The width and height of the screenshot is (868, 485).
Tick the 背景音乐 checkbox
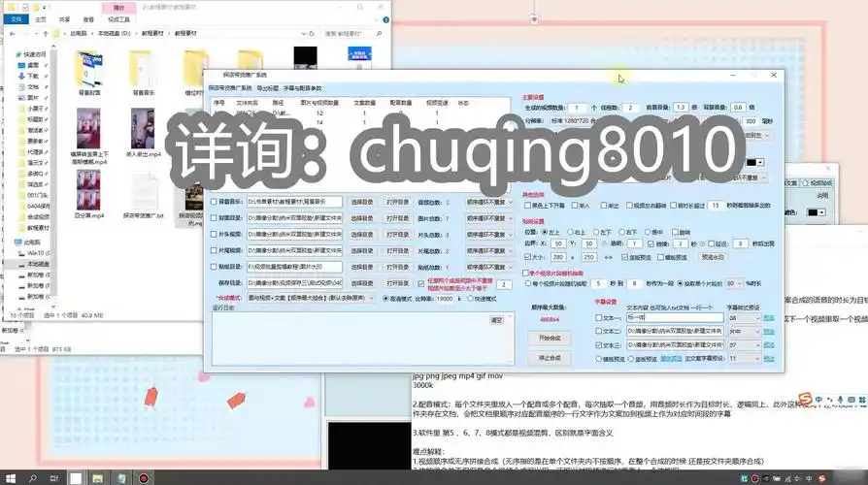click(214, 202)
